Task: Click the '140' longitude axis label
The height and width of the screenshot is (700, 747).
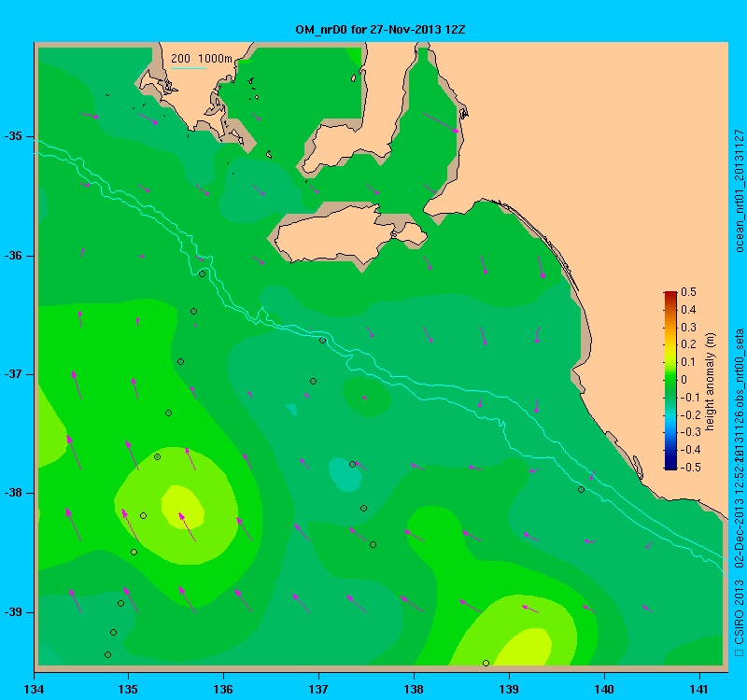Action: (x=604, y=689)
